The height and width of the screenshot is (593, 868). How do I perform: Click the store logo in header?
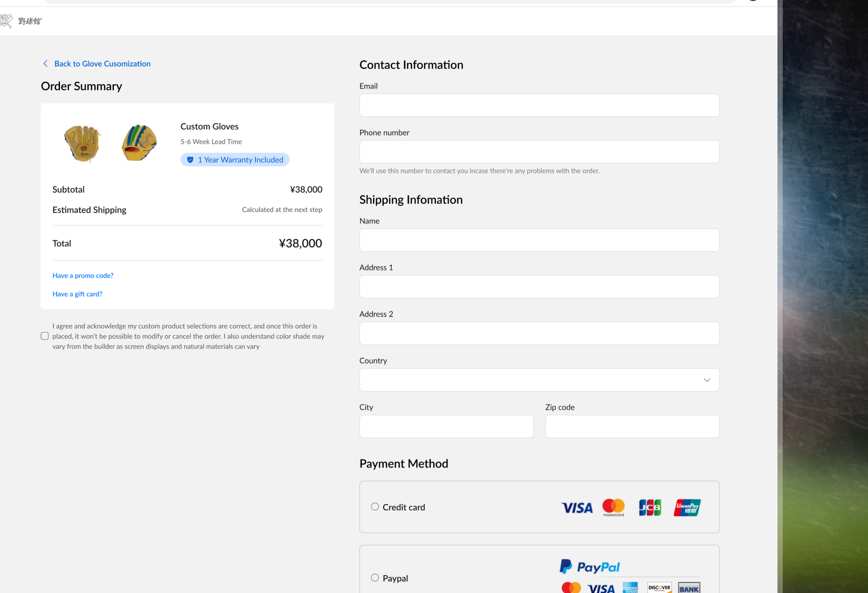pos(21,21)
